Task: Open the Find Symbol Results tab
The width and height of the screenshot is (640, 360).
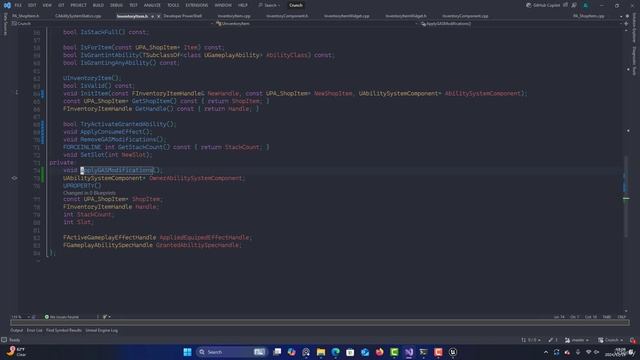Action: tap(64, 330)
